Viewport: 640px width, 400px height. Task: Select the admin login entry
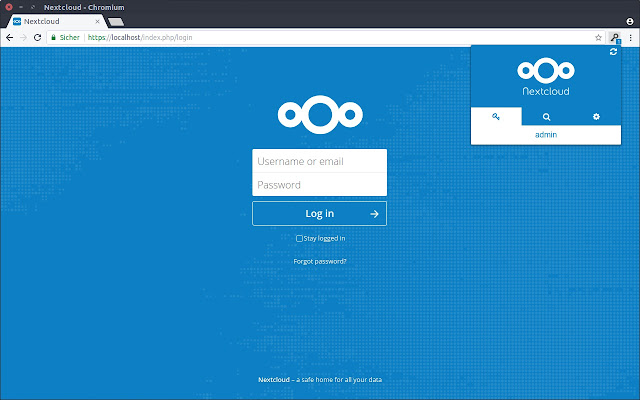pyautogui.click(x=546, y=135)
